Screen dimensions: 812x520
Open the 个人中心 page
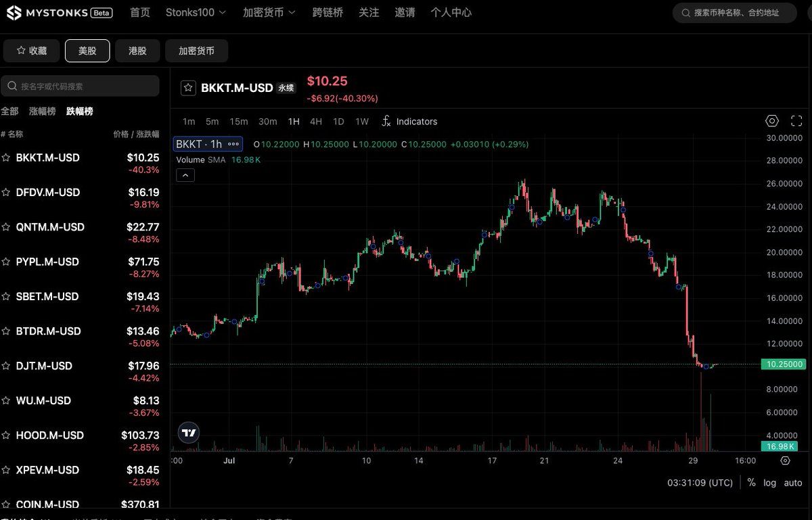451,12
